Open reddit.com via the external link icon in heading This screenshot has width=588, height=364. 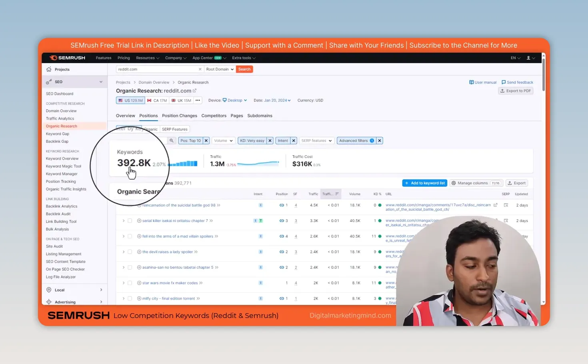(194, 91)
